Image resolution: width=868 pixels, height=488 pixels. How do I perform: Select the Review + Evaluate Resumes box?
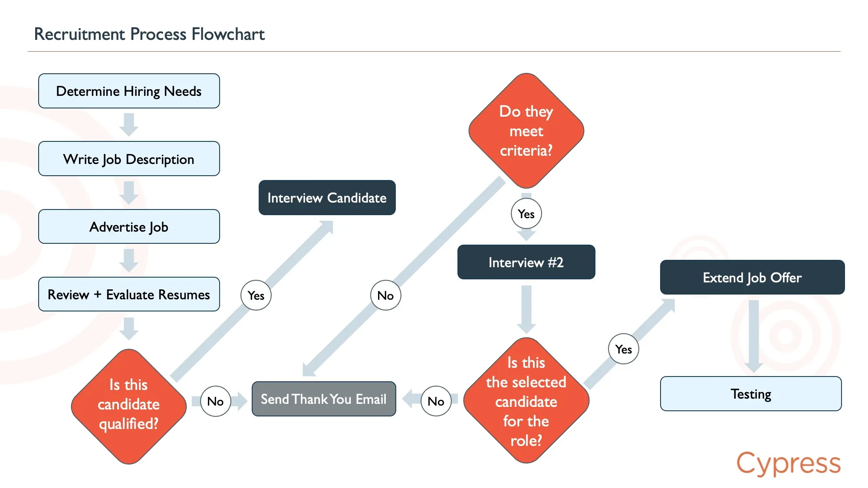click(x=129, y=295)
